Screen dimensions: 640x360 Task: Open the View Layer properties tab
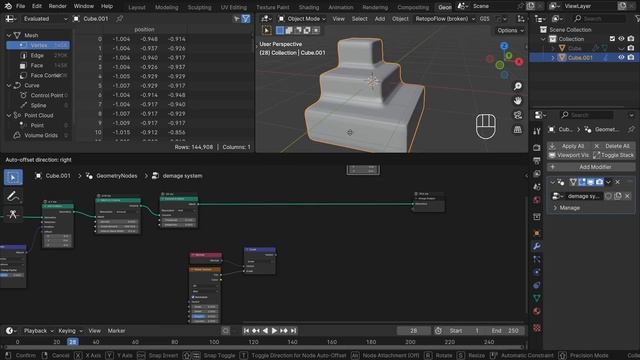click(537, 174)
